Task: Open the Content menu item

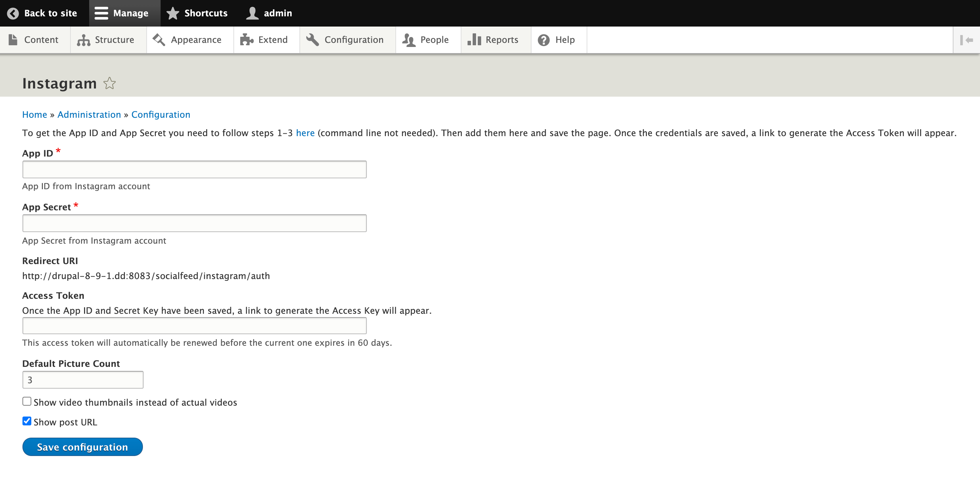Action: tap(35, 40)
